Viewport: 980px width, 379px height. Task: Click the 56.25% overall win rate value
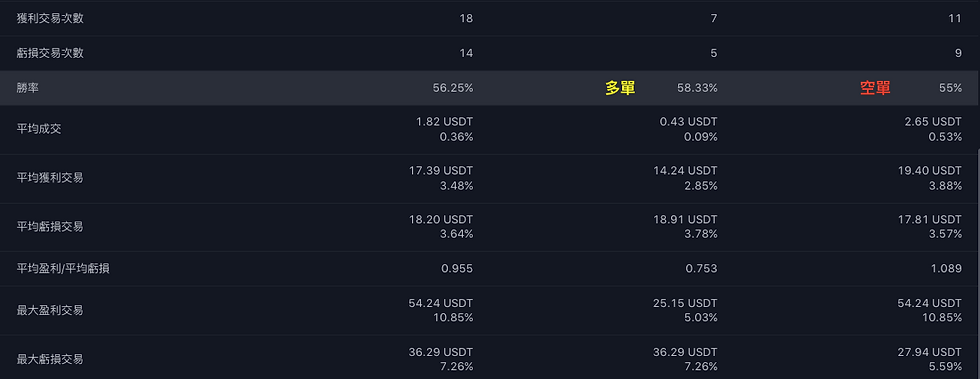pos(453,88)
